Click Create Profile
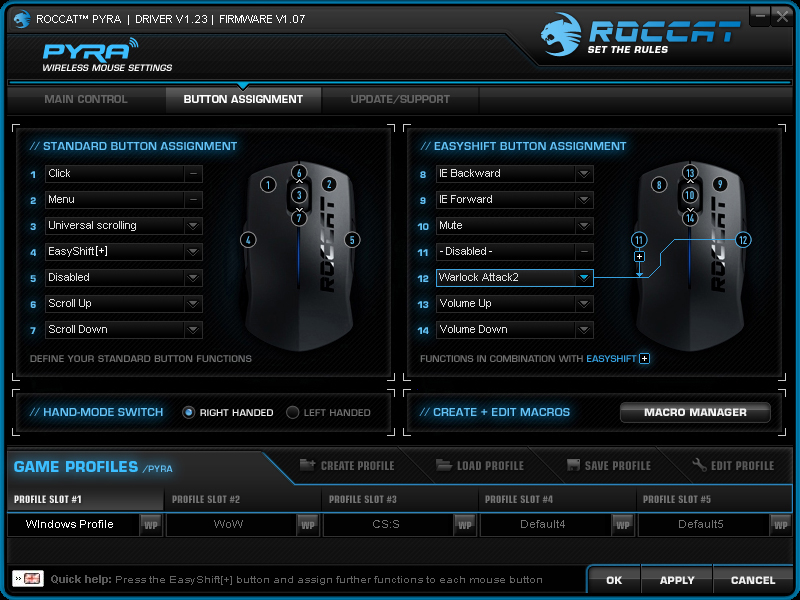 click(x=347, y=465)
